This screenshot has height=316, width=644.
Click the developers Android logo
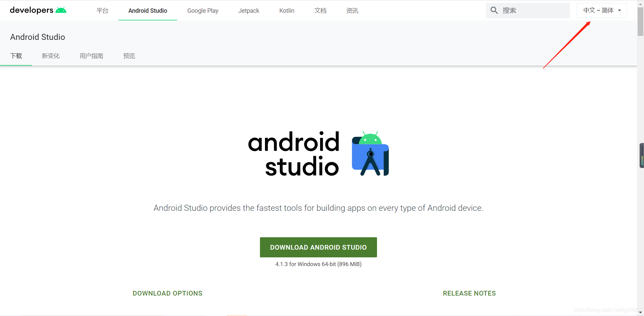(x=38, y=10)
